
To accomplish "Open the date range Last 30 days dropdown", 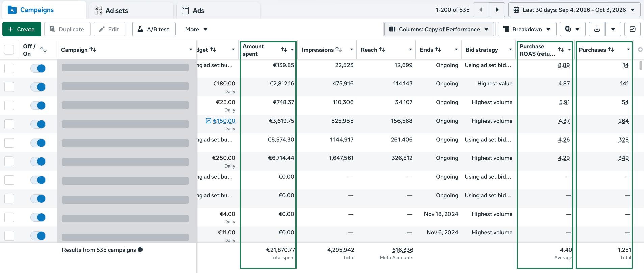I will point(574,10).
